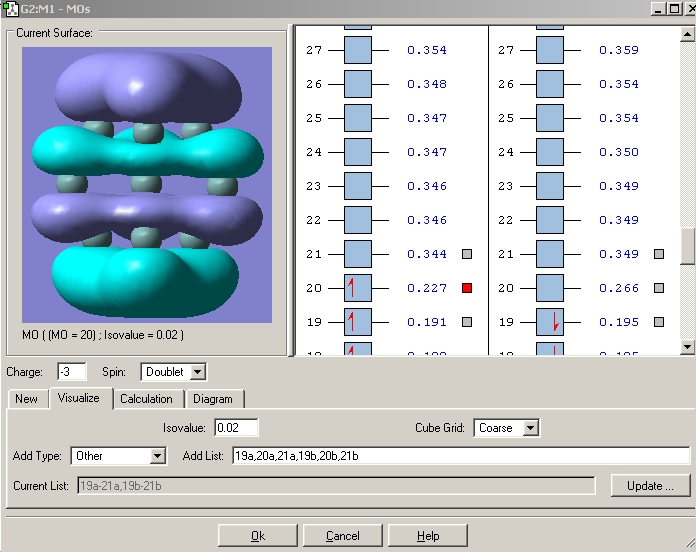This screenshot has width=696, height=552.
Task: Toggle surface marker for beta orbital 19
Action: click(659, 322)
